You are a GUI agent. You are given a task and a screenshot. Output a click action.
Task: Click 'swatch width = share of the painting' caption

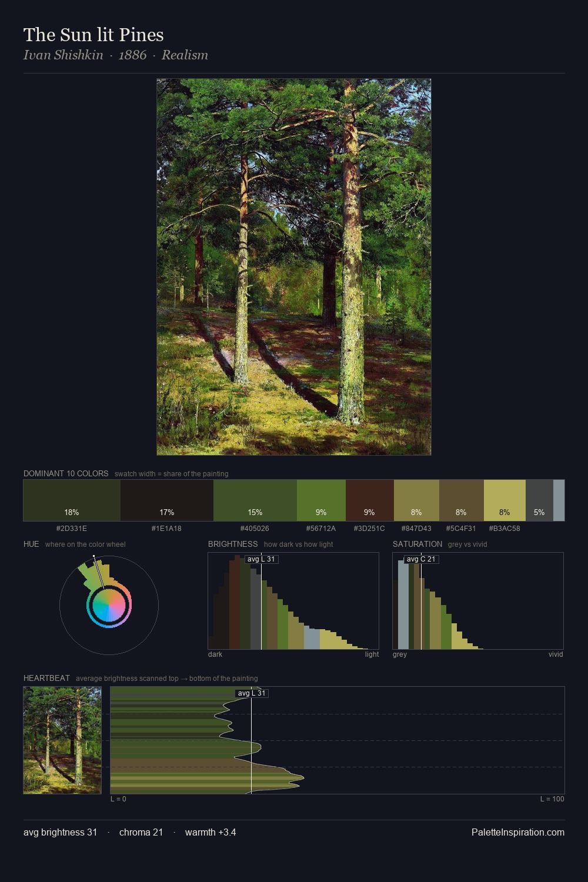pyautogui.click(x=172, y=474)
